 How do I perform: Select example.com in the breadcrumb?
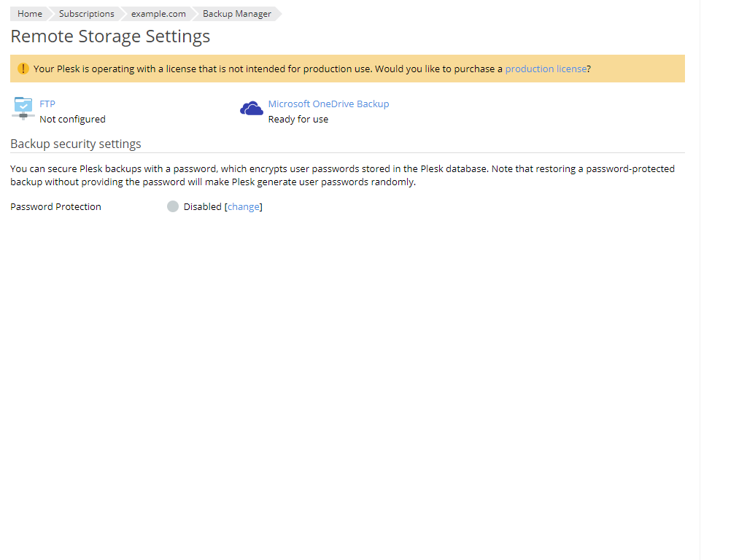158,13
